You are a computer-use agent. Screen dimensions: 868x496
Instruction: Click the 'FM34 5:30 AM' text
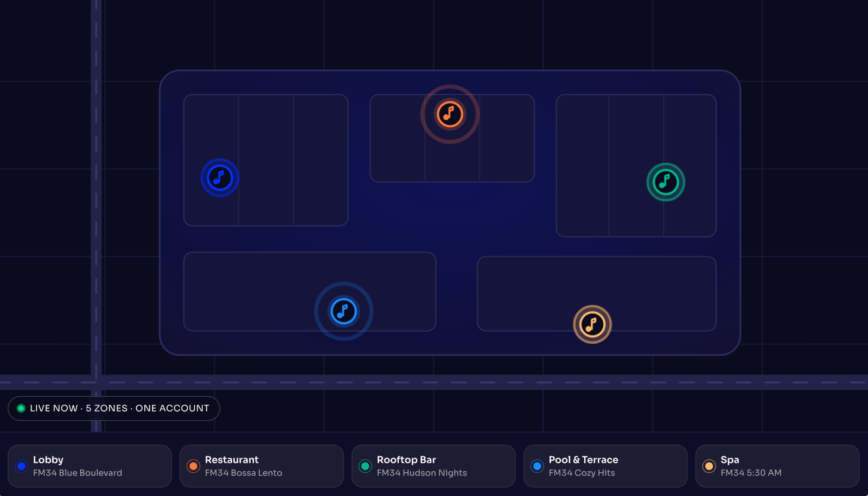tap(751, 473)
